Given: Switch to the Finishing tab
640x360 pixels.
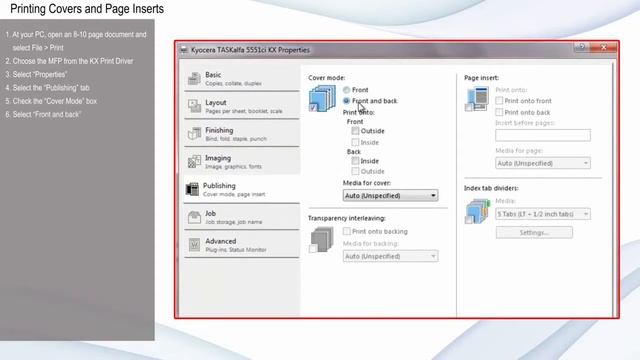Looking at the screenshot, I should coord(242,134).
